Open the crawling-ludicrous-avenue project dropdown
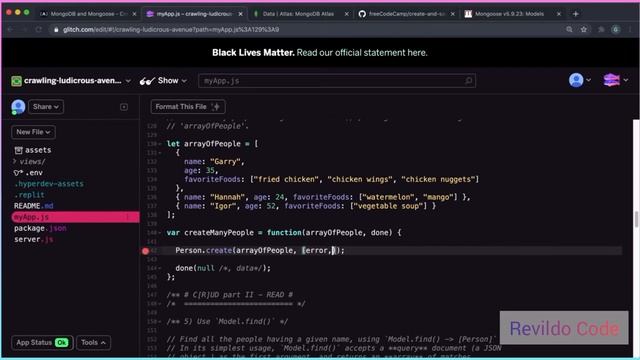Image resolution: width=640 pixels, height=360 pixels. click(x=128, y=81)
